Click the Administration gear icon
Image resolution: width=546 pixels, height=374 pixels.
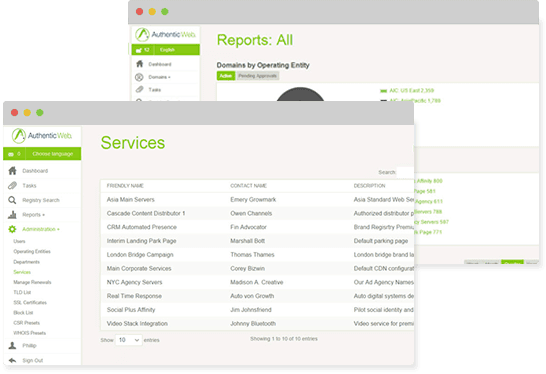click(x=12, y=229)
